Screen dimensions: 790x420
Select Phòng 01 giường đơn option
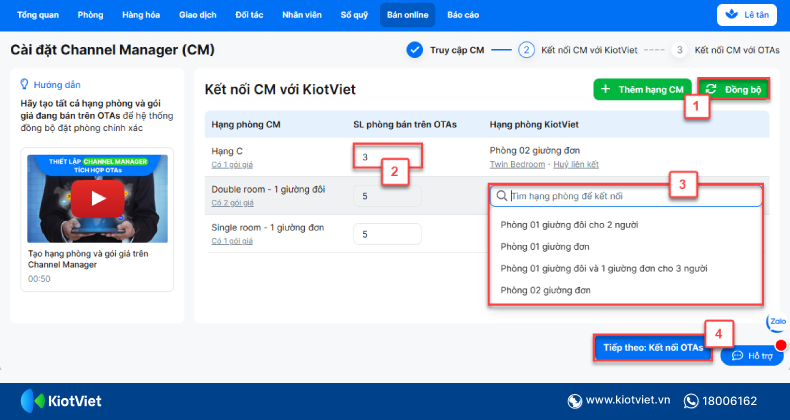pyautogui.click(x=545, y=247)
